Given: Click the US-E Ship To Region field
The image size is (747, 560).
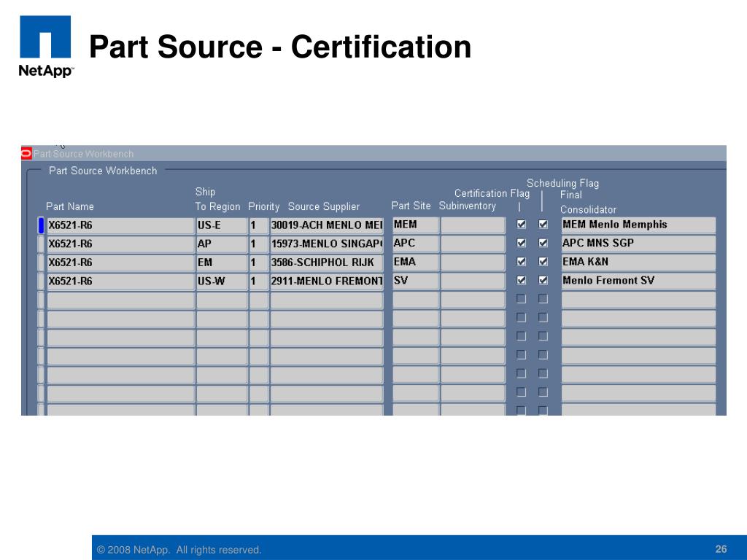Looking at the screenshot, I should click(222, 225).
